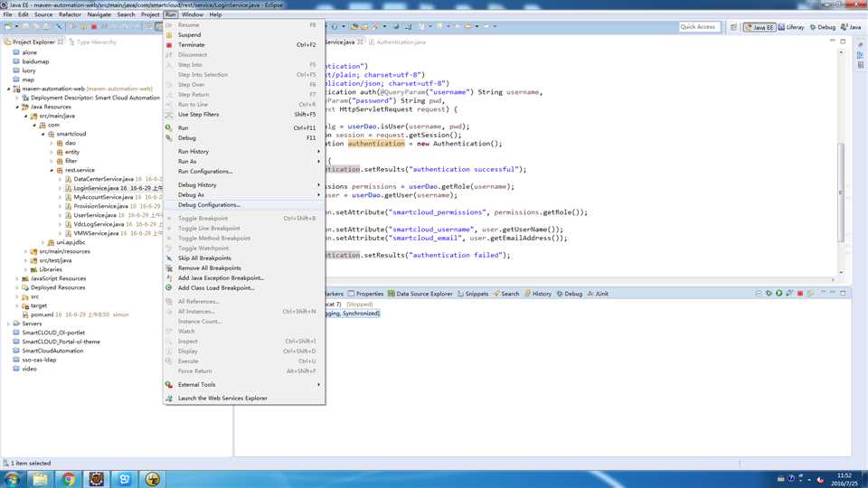Click the Add Java Exception Breakpoint icon
The image size is (868, 488).
pos(169,278)
